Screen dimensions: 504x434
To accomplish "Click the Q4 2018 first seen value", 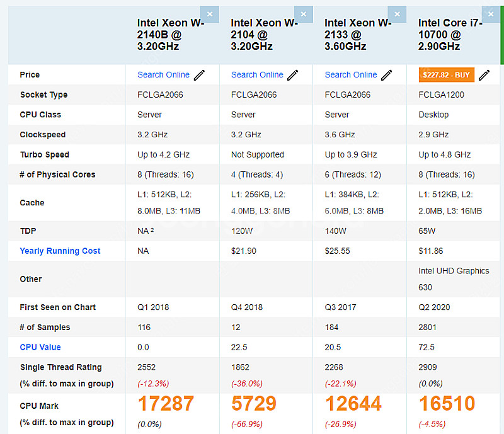I will tap(247, 307).
